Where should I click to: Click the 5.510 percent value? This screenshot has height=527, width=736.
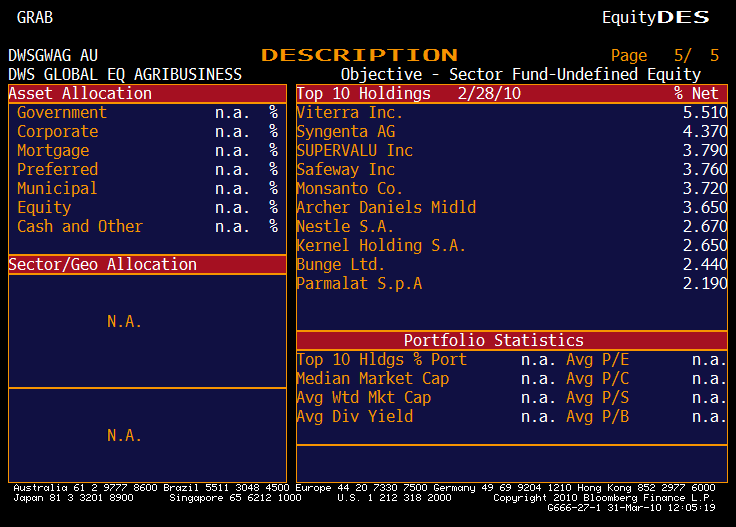click(x=705, y=113)
